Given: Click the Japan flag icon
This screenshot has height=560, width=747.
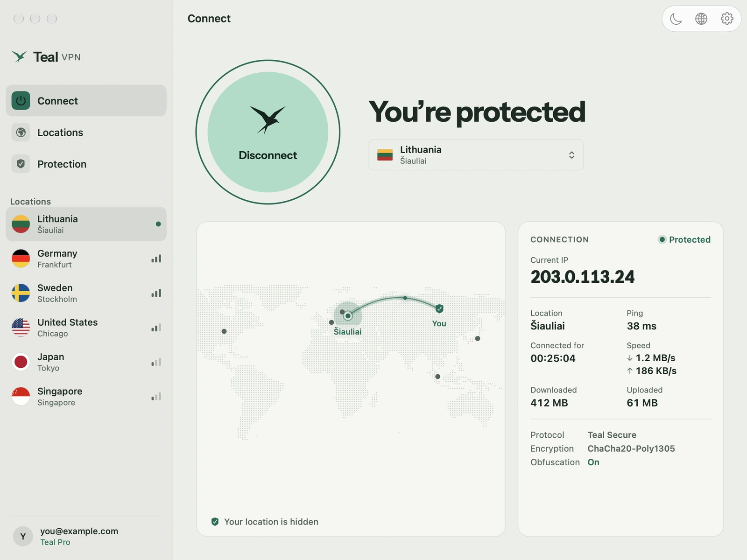Looking at the screenshot, I should 21,362.
